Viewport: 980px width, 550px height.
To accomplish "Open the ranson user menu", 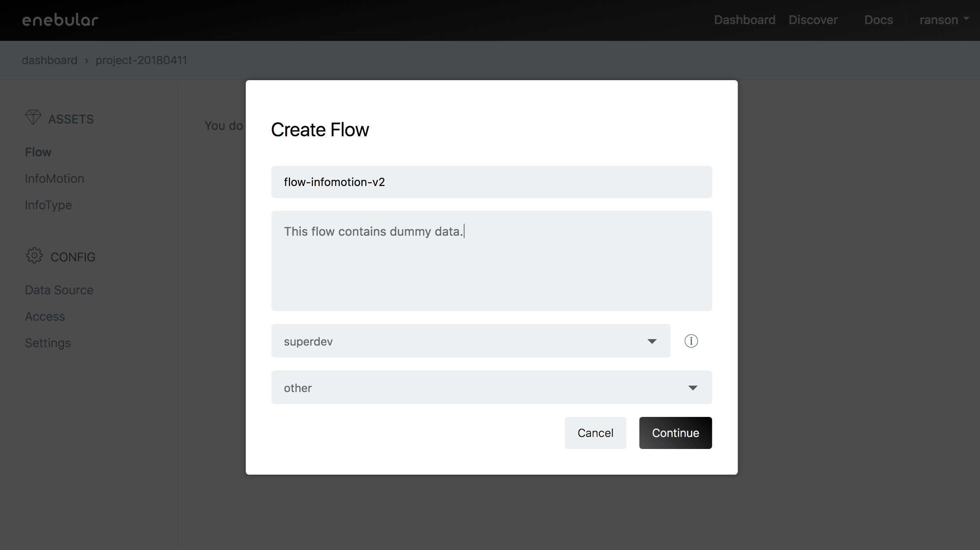I will click(944, 20).
